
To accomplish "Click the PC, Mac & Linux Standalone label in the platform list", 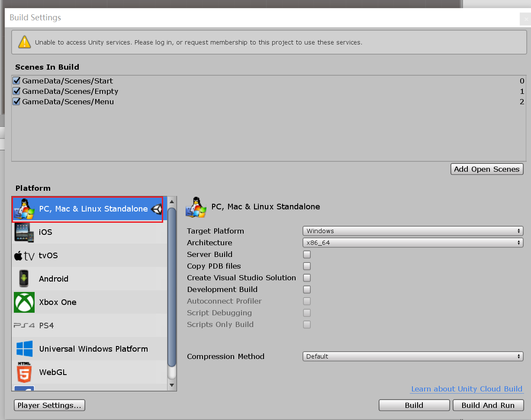I will [x=93, y=209].
